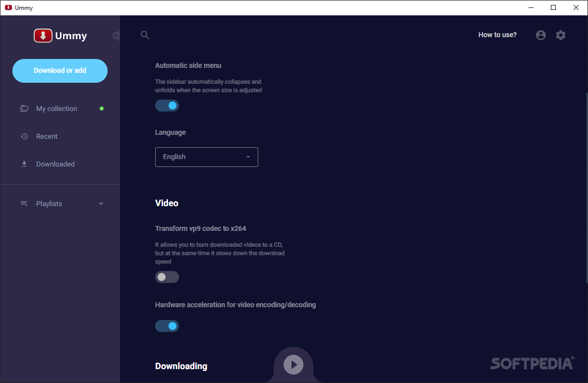Click the Downloading section heading

(x=181, y=366)
